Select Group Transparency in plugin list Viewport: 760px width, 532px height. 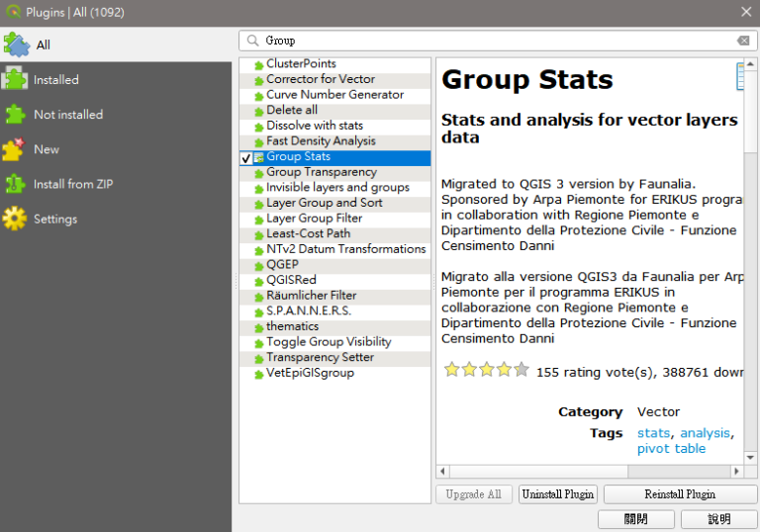click(x=321, y=172)
